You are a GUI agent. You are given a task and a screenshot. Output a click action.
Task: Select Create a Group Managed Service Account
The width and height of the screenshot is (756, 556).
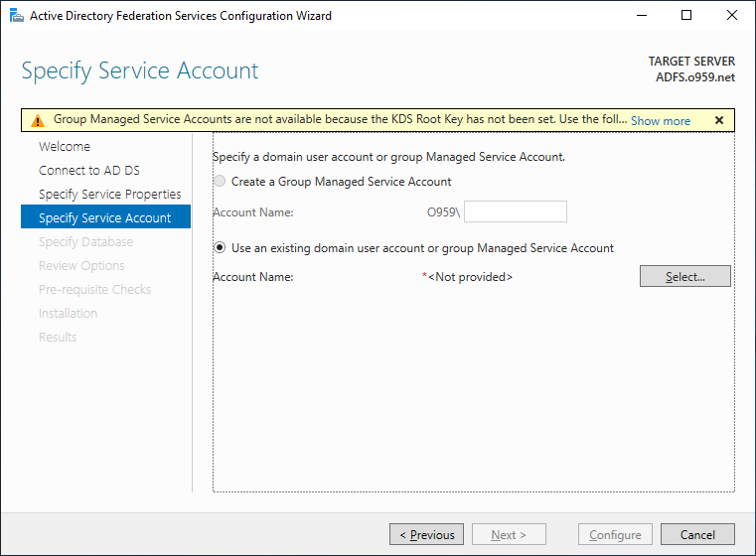pos(220,181)
